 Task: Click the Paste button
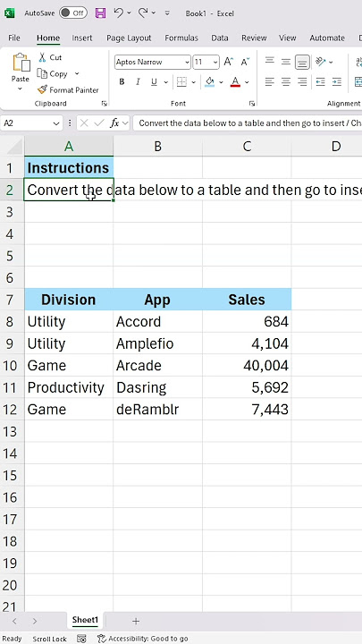pyautogui.click(x=21, y=72)
